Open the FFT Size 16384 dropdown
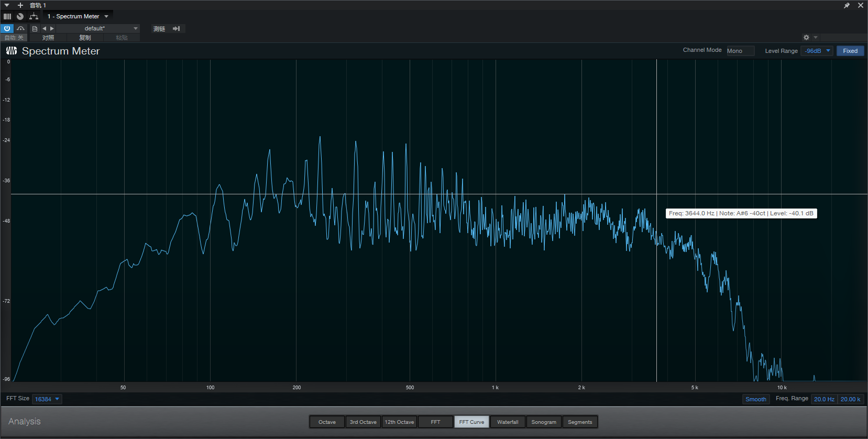 tap(47, 399)
